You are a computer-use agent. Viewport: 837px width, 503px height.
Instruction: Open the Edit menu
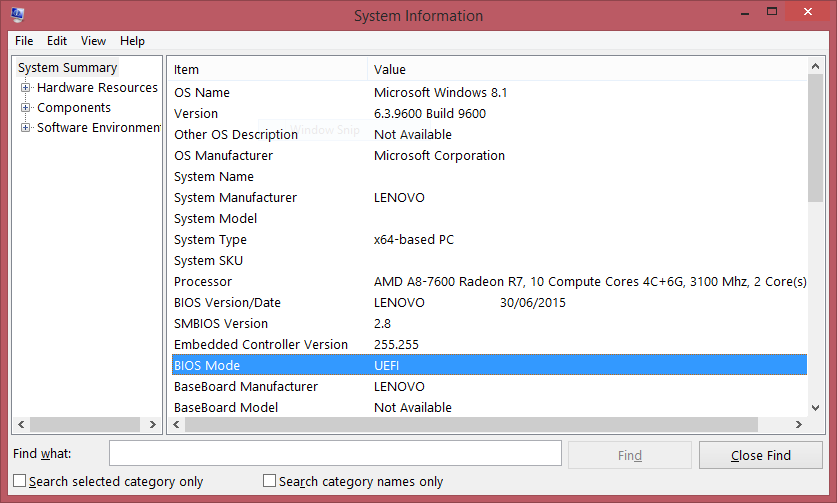(57, 41)
